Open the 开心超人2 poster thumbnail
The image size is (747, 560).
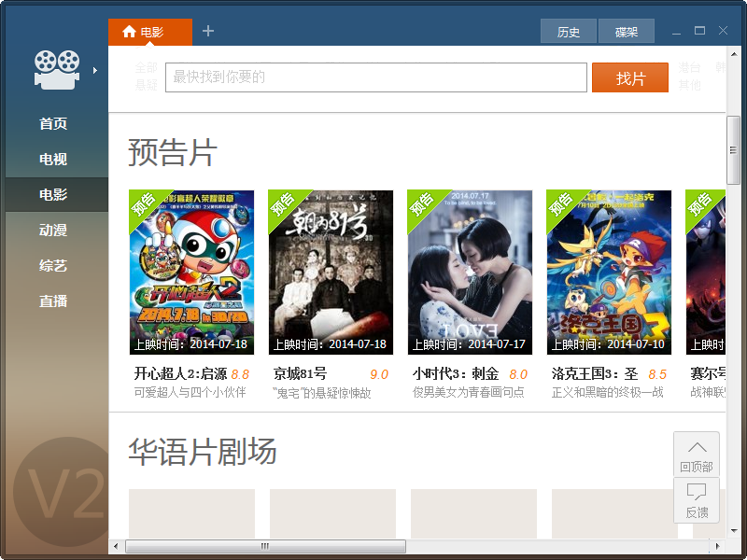pyautogui.click(x=191, y=273)
